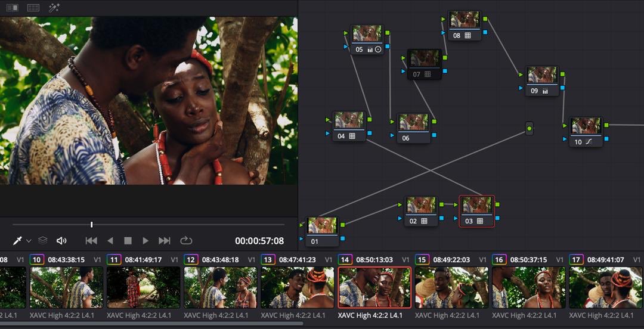Toggle loop playback
This screenshot has width=644, height=329.
click(x=186, y=240)
